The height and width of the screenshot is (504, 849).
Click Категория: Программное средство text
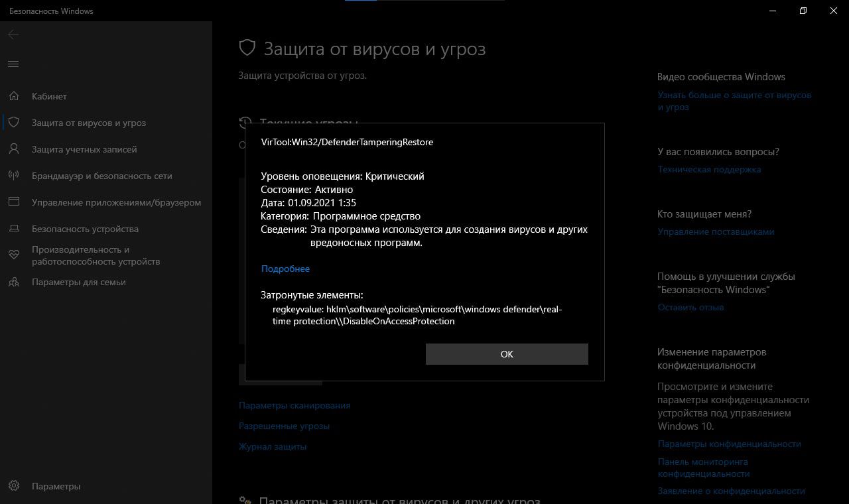[x=341, y=216]
